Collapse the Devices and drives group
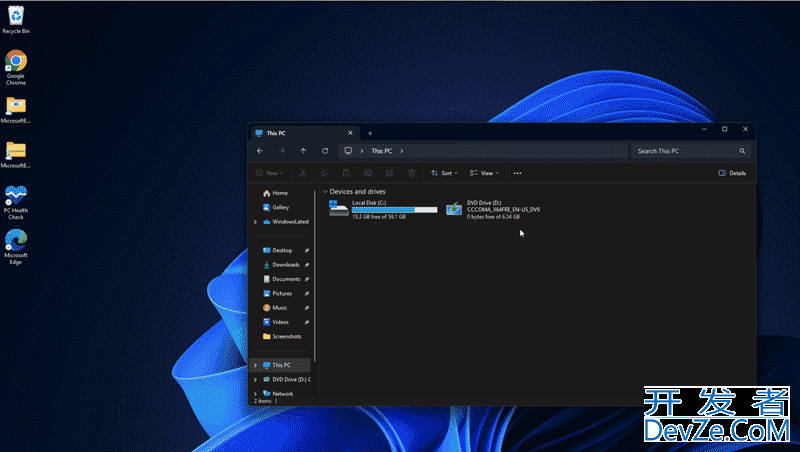 coord(325,191)
